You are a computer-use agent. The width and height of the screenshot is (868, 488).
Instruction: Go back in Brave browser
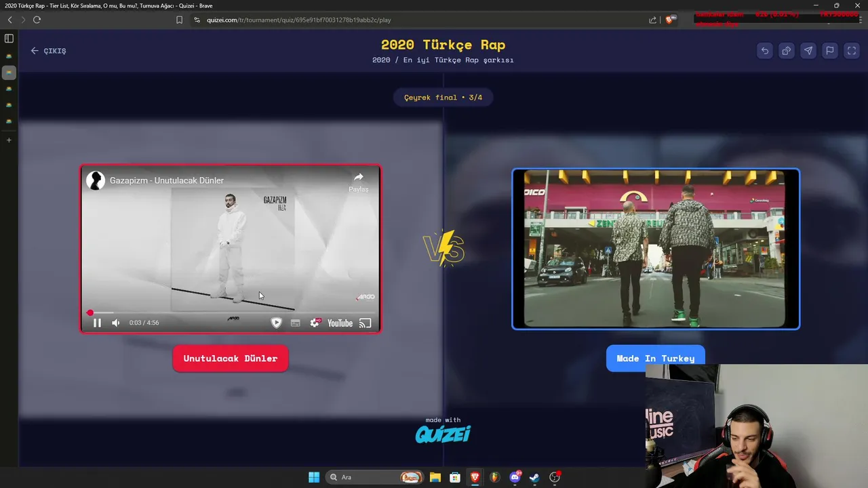tap(9, 20)
